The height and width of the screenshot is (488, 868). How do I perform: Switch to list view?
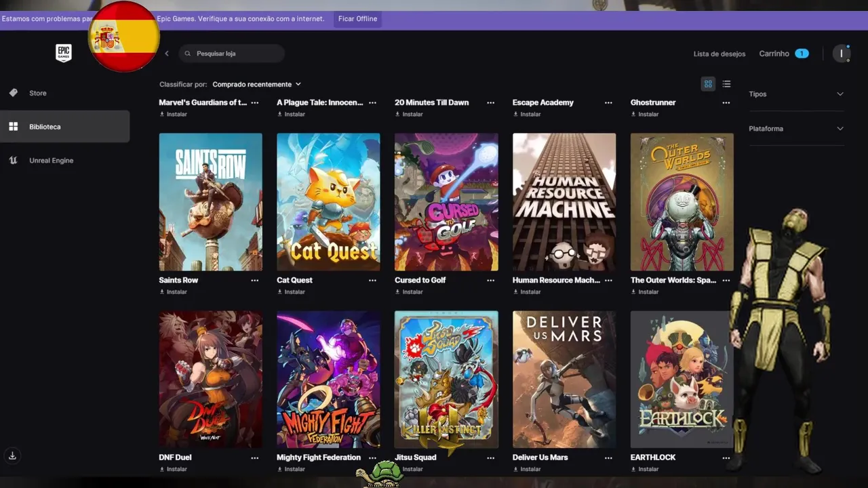[726, 84]
